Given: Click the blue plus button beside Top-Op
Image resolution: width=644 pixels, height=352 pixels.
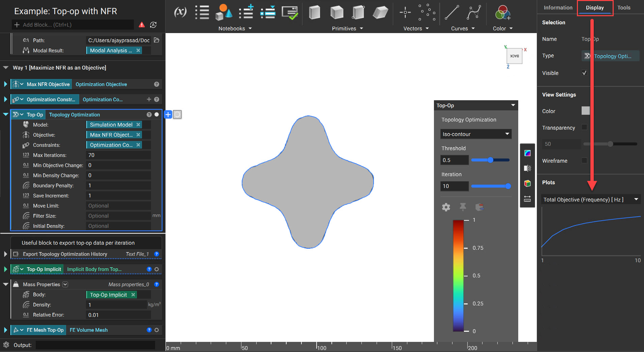Looking at the screenshot, I should (x=168, y=114).
